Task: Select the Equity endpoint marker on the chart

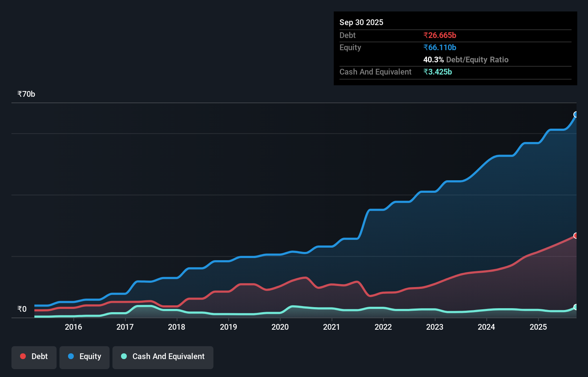Action: coord(576,114)
